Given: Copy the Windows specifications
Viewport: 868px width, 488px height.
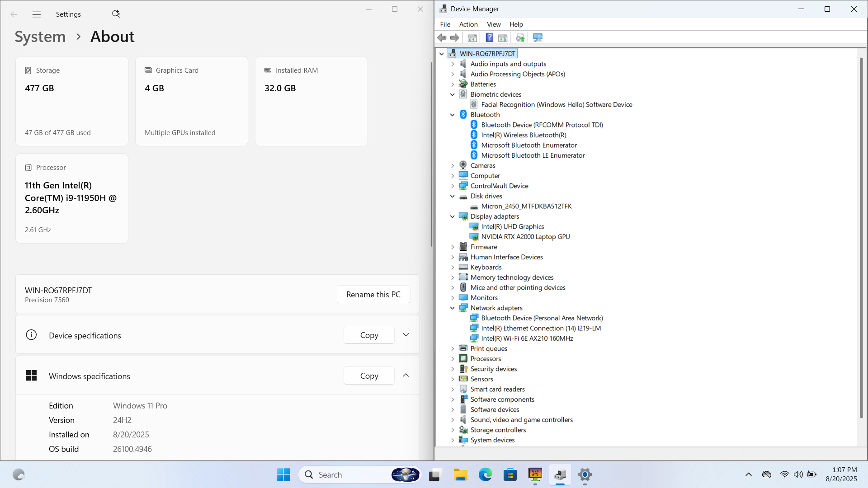Looking at the screenshot, I should 369,376.
